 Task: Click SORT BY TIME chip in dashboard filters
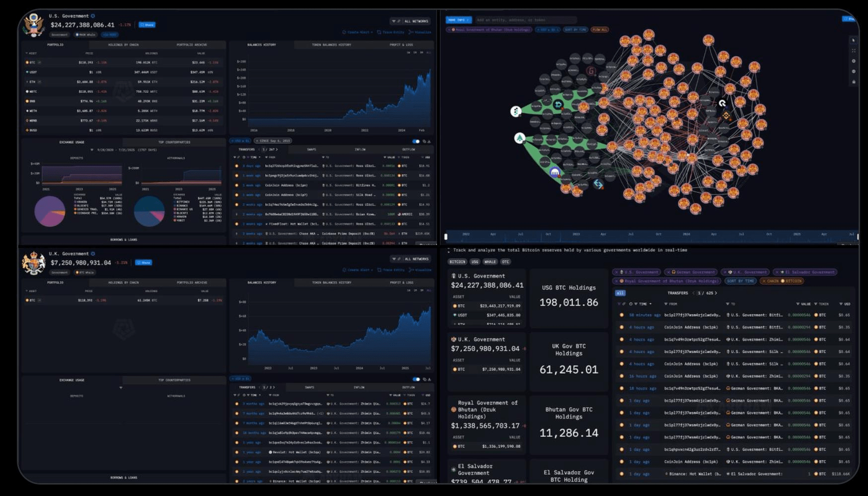[x=741, y=281]
